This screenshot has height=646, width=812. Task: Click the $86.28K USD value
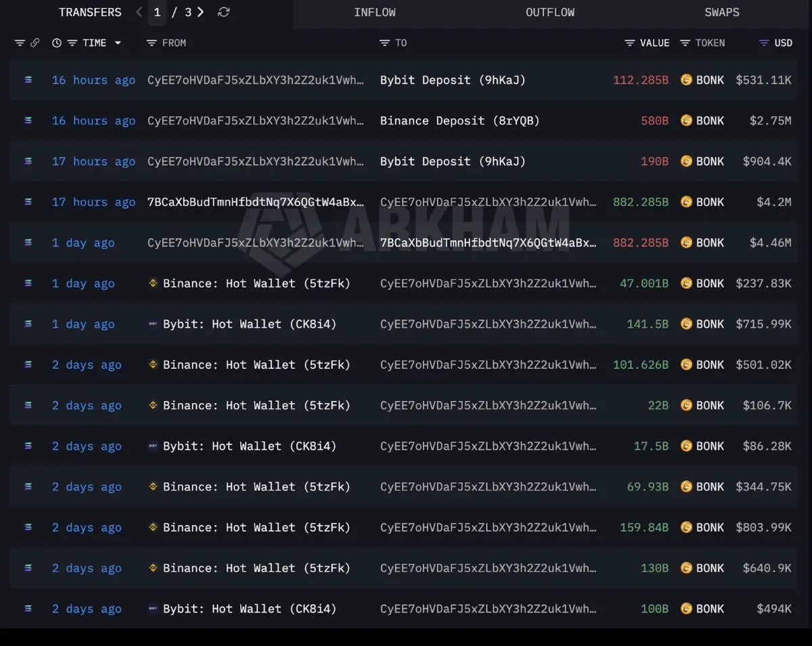[767, 446]
